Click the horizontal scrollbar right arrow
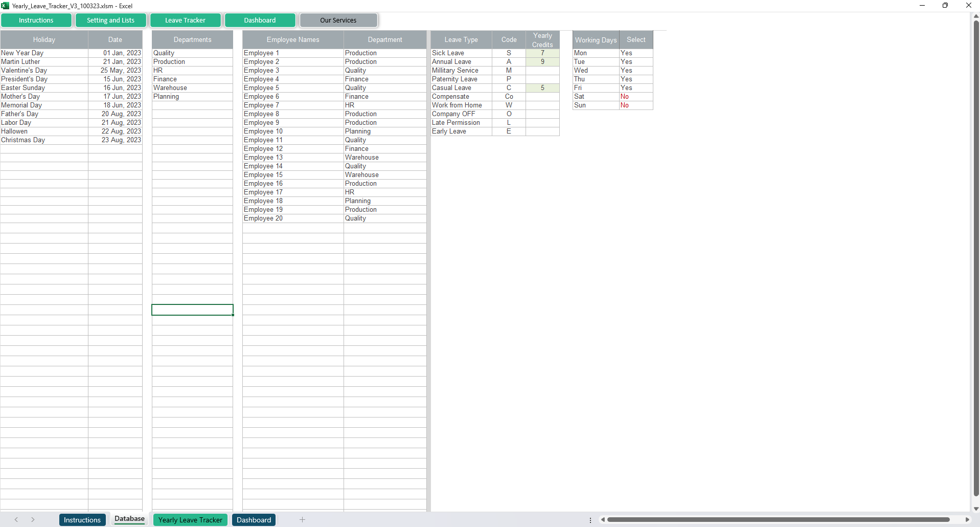 [x=967, y=520]
